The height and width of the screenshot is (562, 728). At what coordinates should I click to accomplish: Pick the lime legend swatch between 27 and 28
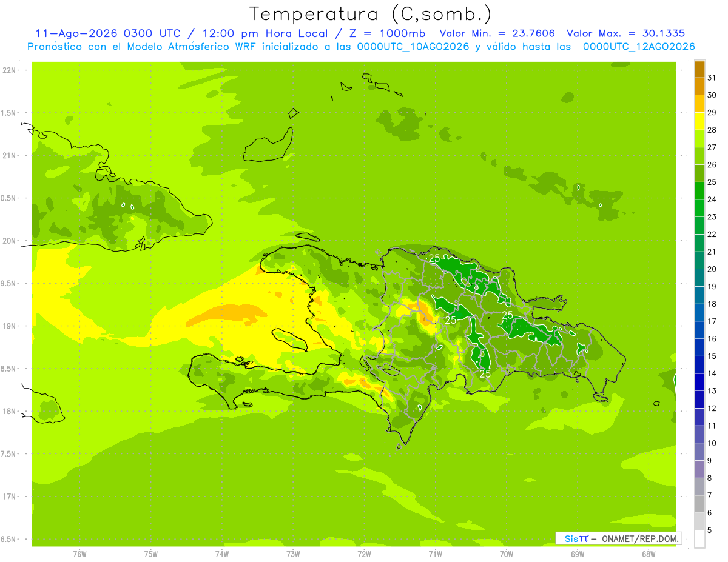[699, 139]
